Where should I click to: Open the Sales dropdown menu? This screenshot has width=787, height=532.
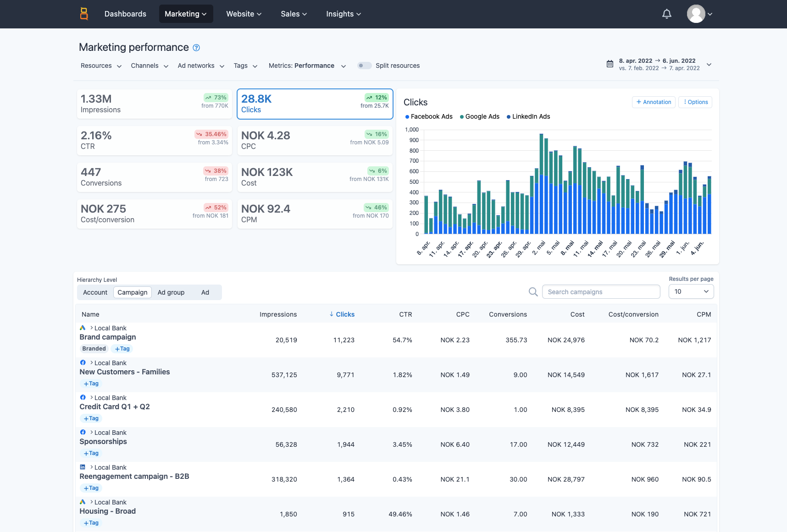coord(294,14)
